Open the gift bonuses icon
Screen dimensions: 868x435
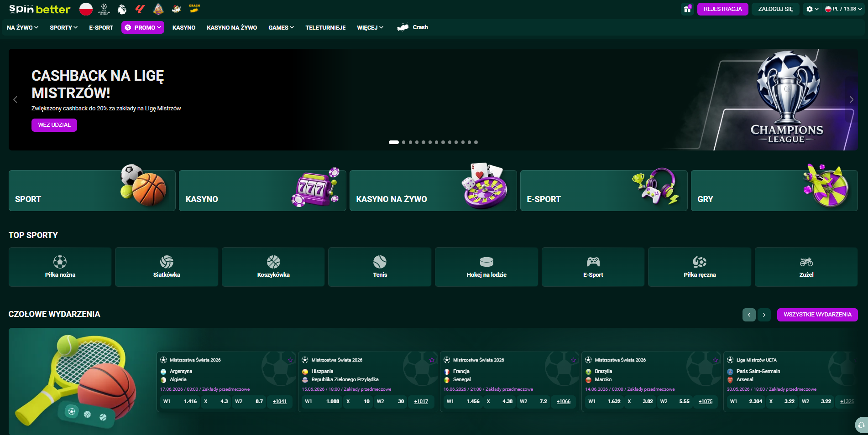687,9
